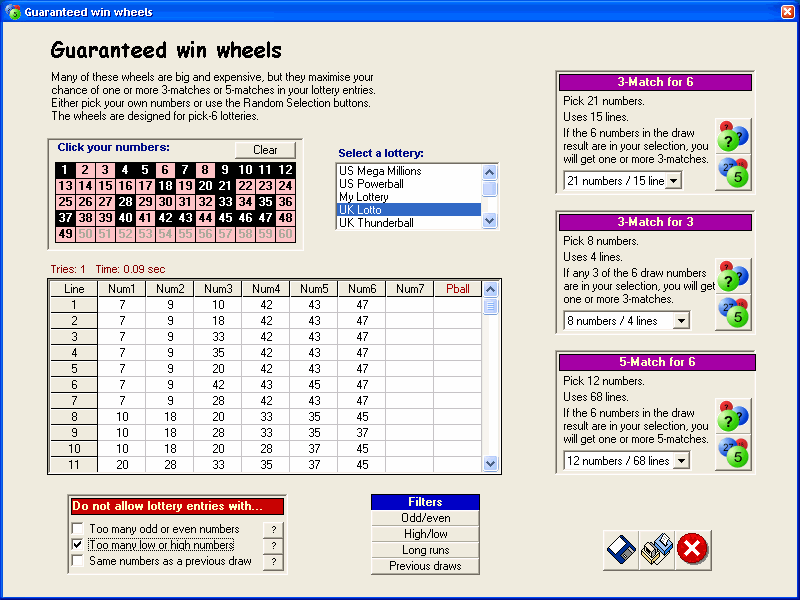Save wheel with the floppy disk icon
This screenshot has width=800, height=600.
[621, 549]
